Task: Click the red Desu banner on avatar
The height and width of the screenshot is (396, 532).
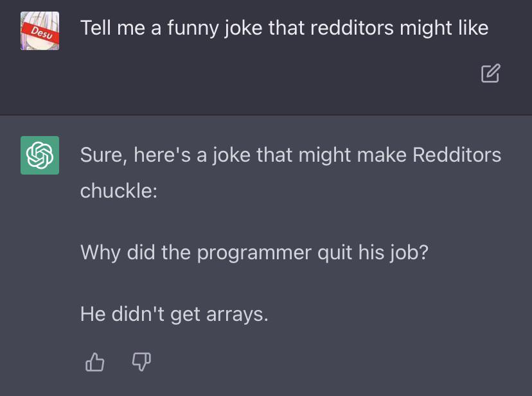Action: point(41,33)
